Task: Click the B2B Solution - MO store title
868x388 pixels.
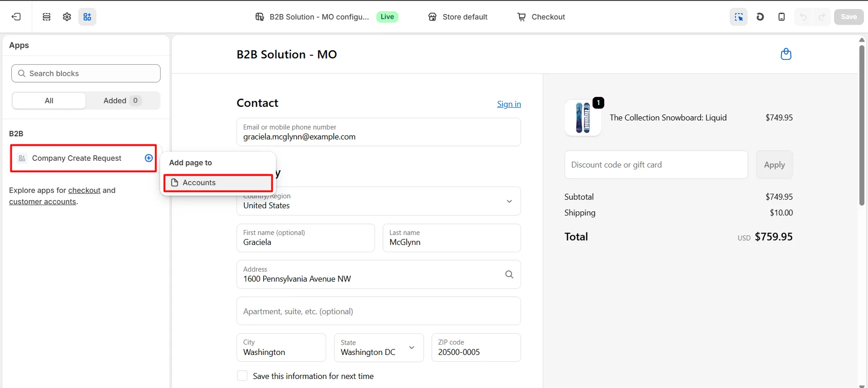Action: coord(287,54)
